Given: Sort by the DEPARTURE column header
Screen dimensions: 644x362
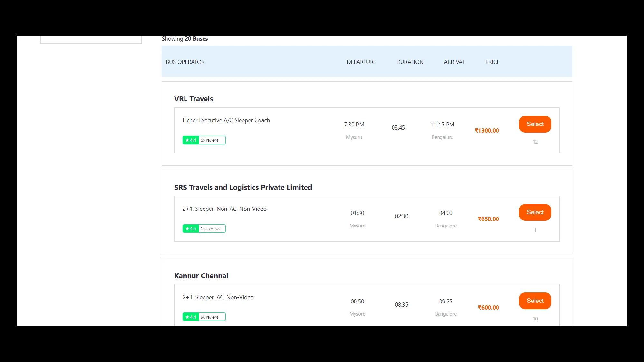Looking at the screenshot, I should (361, 62).
